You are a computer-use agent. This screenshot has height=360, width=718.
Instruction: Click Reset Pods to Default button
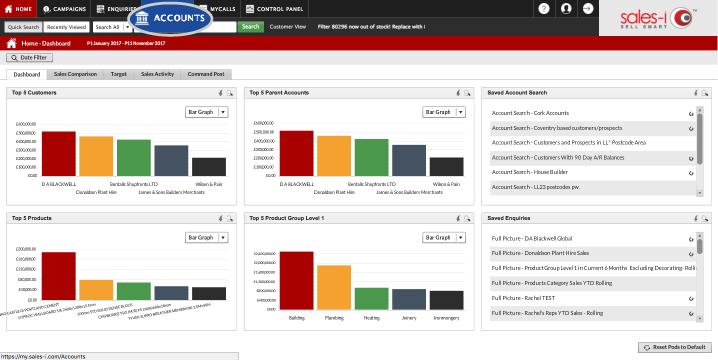pos(674,347)
